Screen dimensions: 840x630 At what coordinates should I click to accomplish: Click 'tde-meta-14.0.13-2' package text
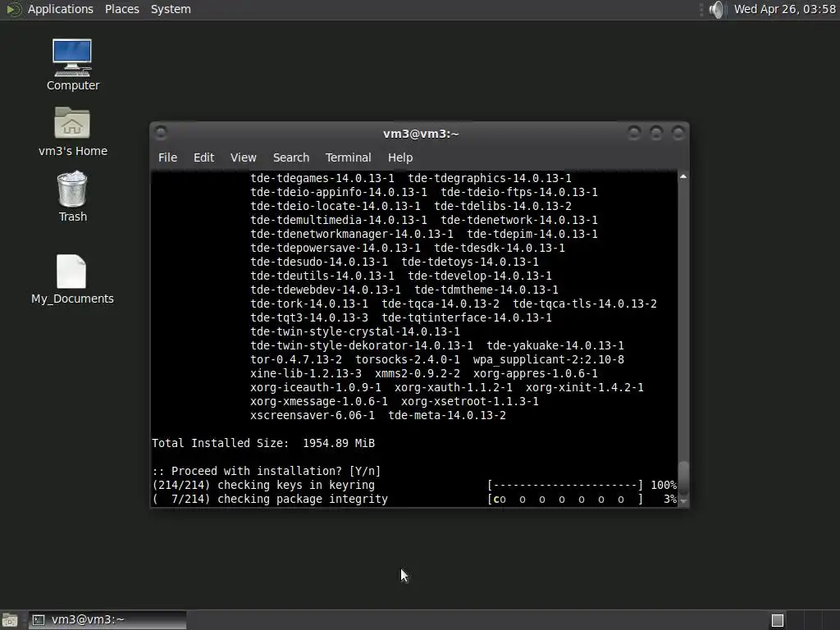tap(447, 415)
